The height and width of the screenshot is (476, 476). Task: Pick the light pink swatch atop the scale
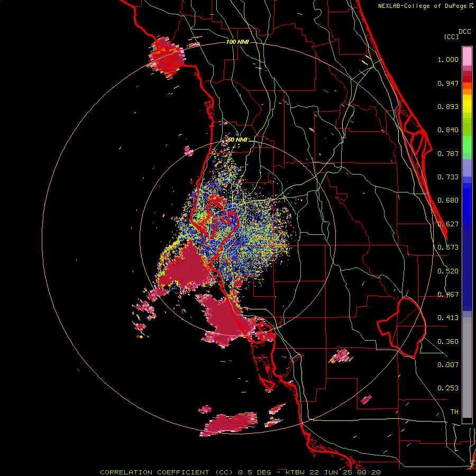(x=467, y=56)
